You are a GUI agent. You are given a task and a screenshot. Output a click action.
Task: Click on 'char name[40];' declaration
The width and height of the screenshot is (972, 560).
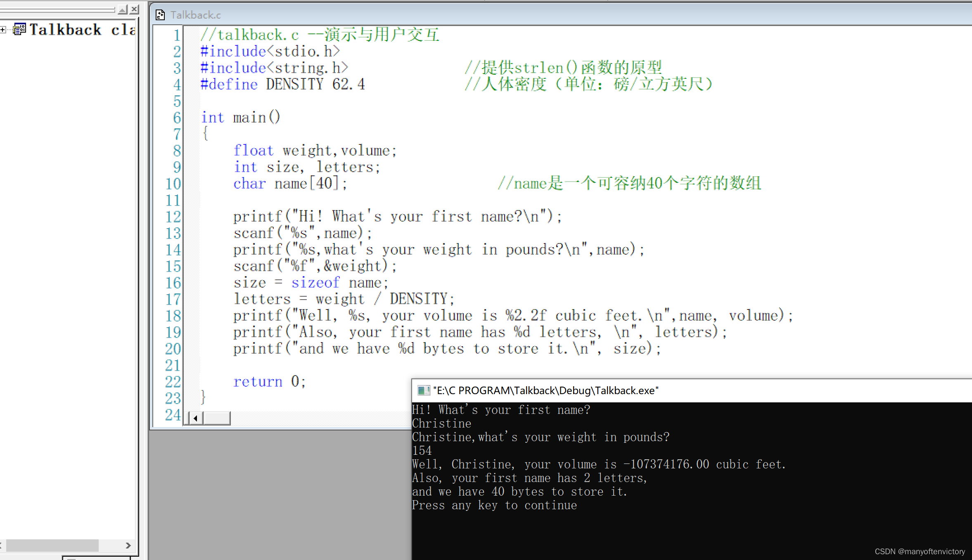[290, 183]
